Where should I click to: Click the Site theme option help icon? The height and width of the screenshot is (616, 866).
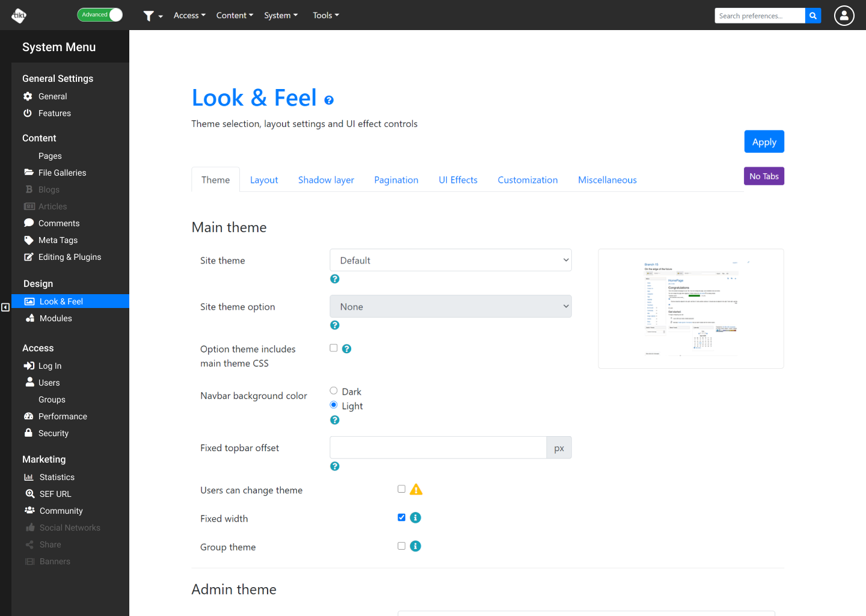click(335, 325)
